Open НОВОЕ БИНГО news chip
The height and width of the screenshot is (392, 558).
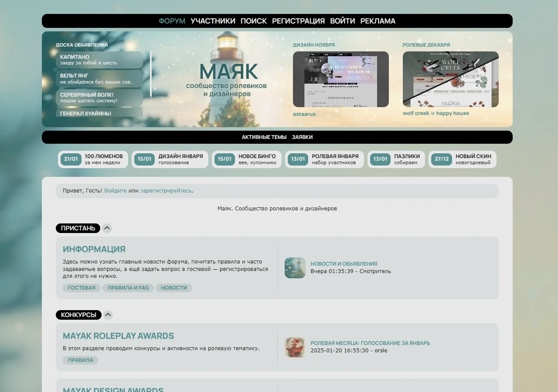[247, 159]
